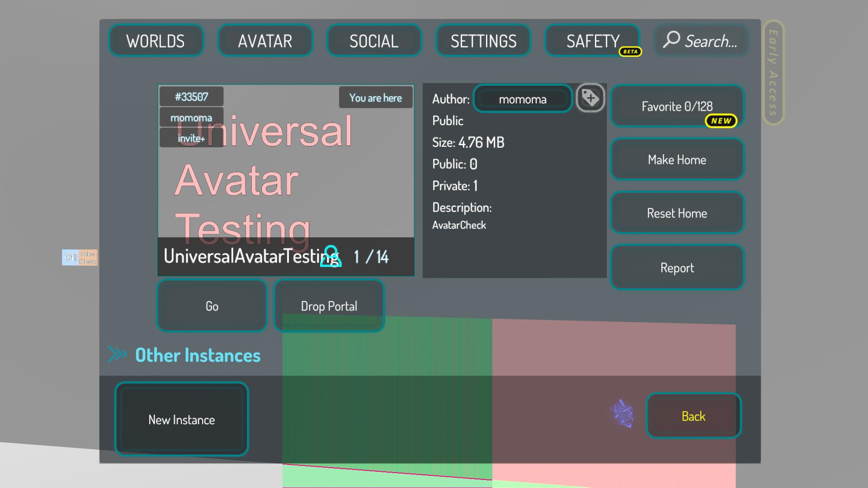Image resolution: width=868 pixels, height=488 pixels.
Task: Click the player count person icon
Action: point(331,257)
